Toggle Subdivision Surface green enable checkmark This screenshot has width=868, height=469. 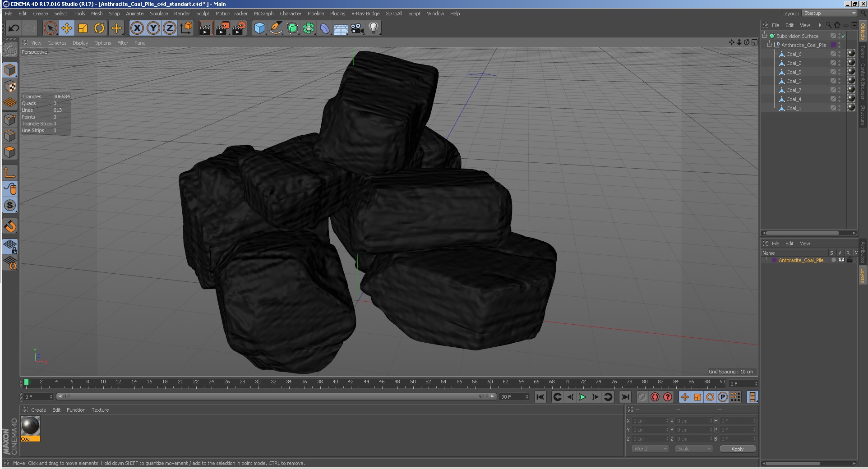tap(843, 36)
